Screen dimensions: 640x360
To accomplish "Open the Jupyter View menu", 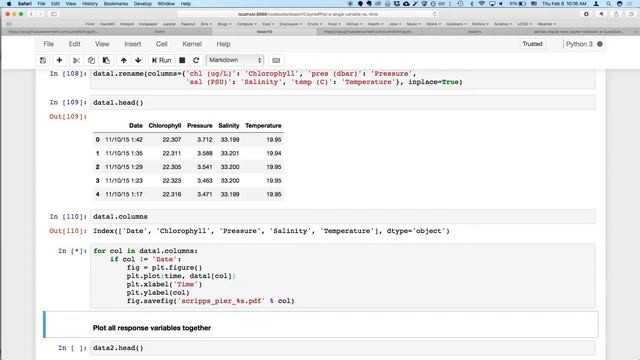I will click(102, 44).
